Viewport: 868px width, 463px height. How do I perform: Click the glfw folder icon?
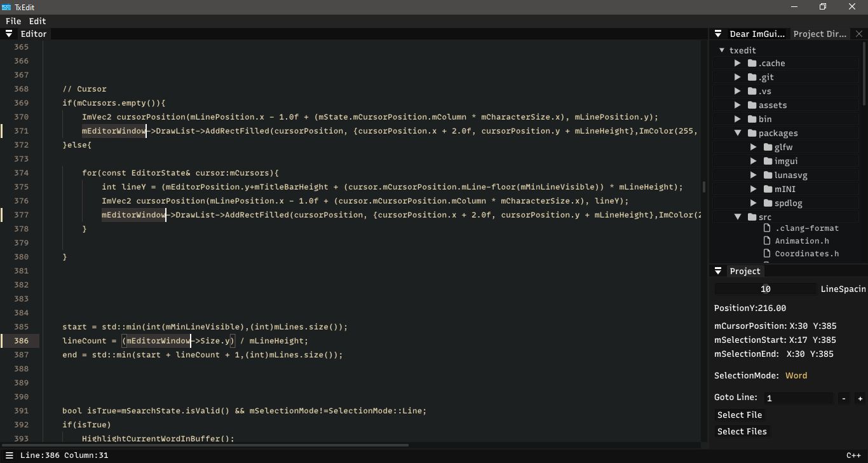coord(768,147)
